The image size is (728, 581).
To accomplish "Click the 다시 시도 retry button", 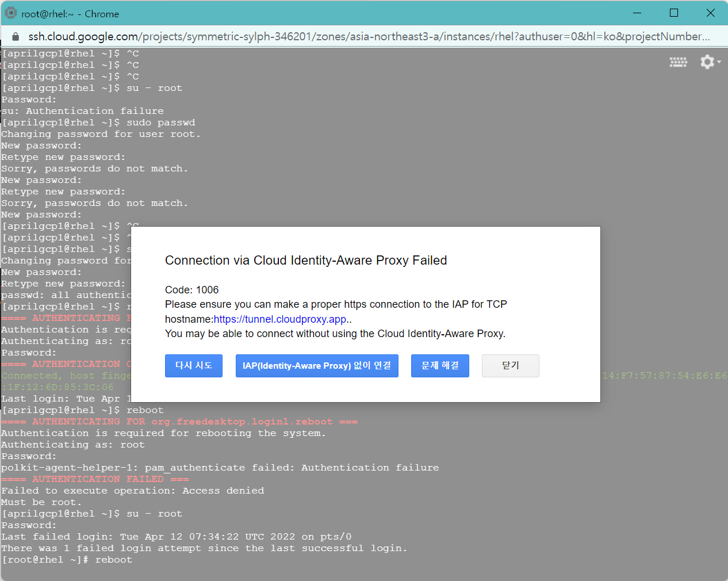I will coord(194,366).
